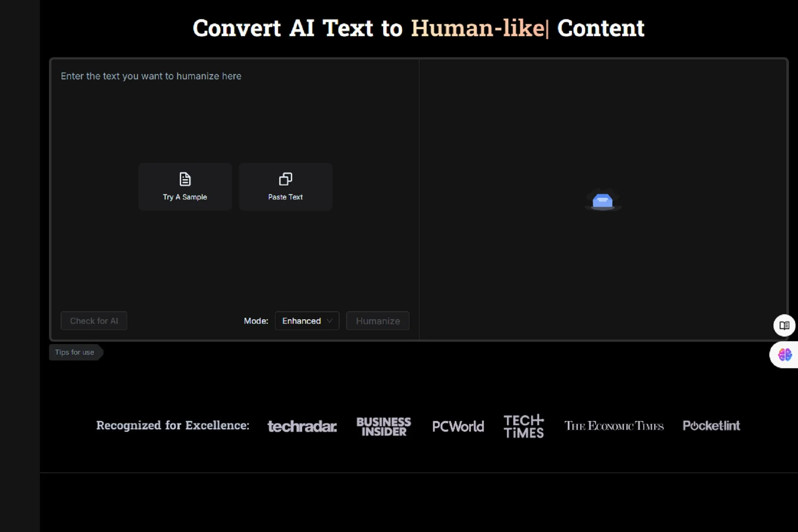This screenshot has height=532, width=798.
Task: Click the brain AI icon on right sidebar
Action: pyautogui.click(x=785, y=355)
